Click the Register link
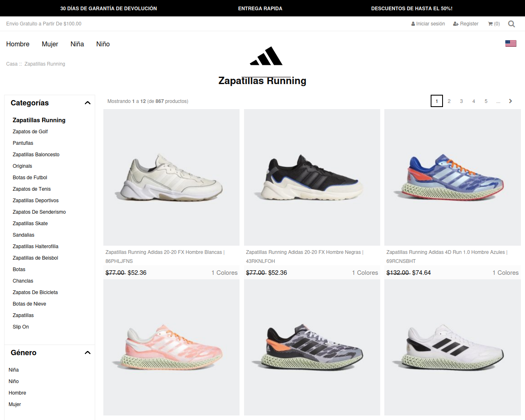525x420 pixels. click(466, 24)
